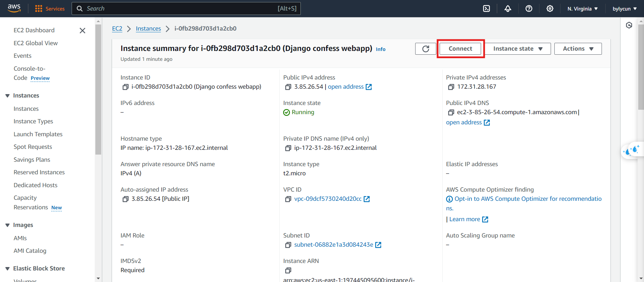
Task: Copy the Instance ID value
Action: tap(125, 87)
